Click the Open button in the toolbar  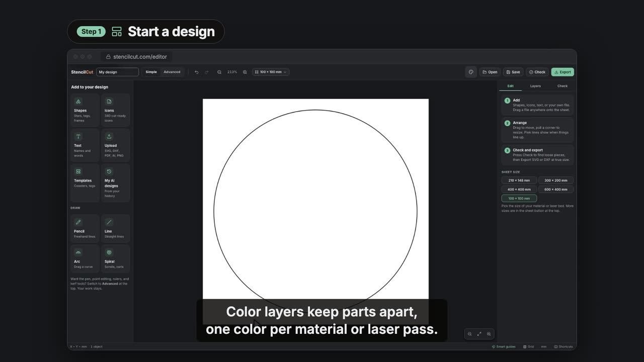490,72
